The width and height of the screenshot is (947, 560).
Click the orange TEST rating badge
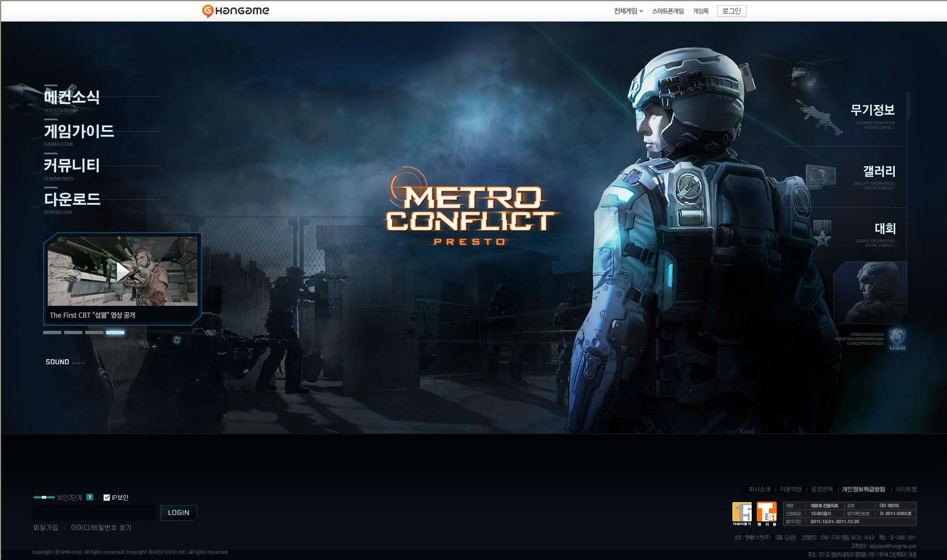pos(766,512)
